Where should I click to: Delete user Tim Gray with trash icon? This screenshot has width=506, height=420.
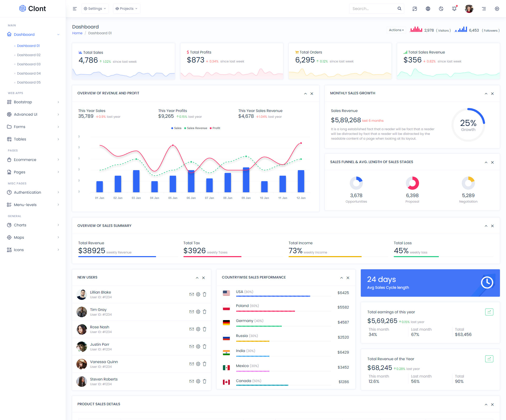coord(205,312)
